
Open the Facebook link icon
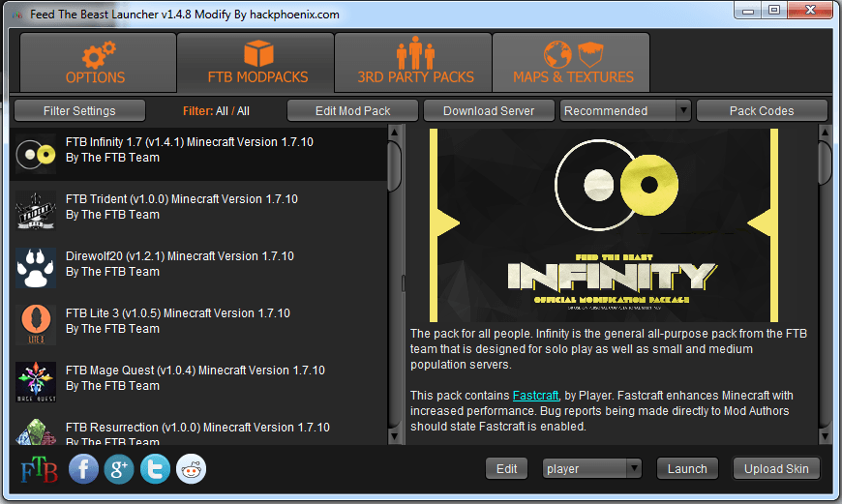click(x=83, y=468)
